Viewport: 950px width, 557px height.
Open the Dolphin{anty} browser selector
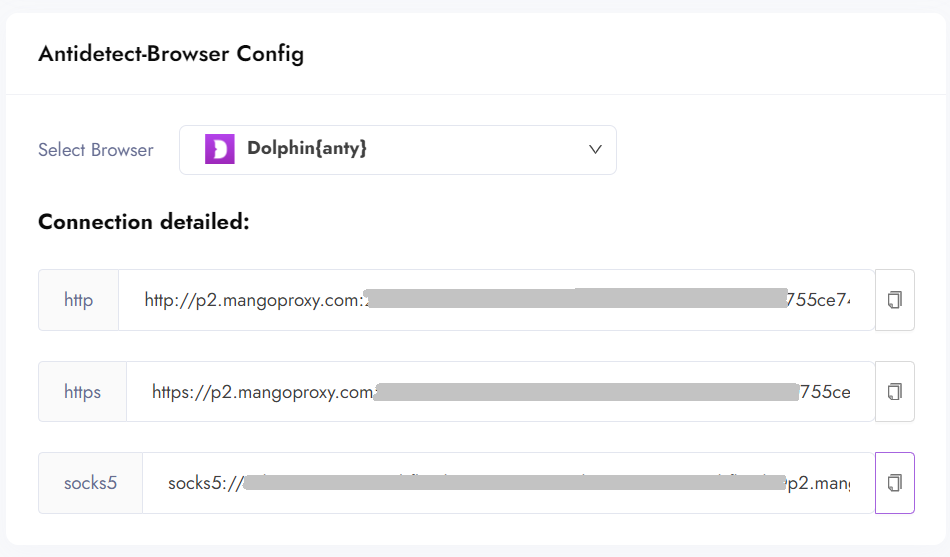coord(397,149)
